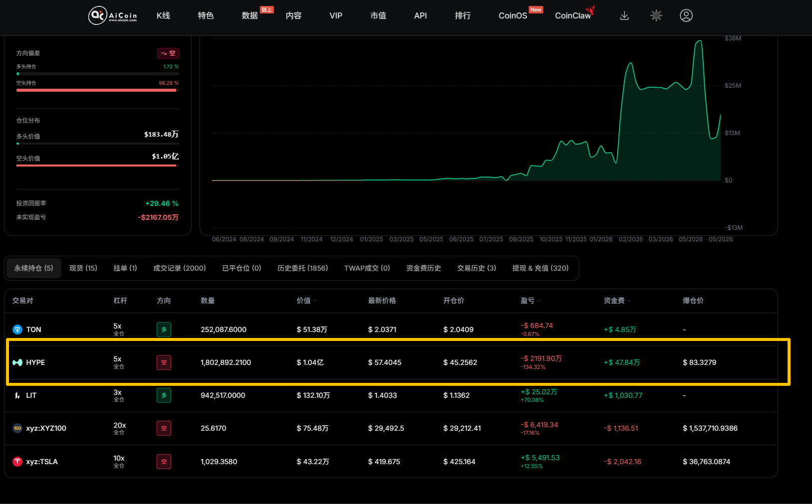This screenshot has width=812, height=504.
Task: Click the ROI value +29.46 %
Action: (162, 203)
